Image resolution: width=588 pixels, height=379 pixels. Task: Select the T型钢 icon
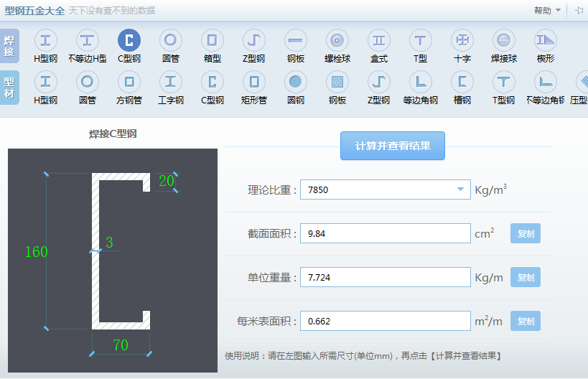click(503, 82)
